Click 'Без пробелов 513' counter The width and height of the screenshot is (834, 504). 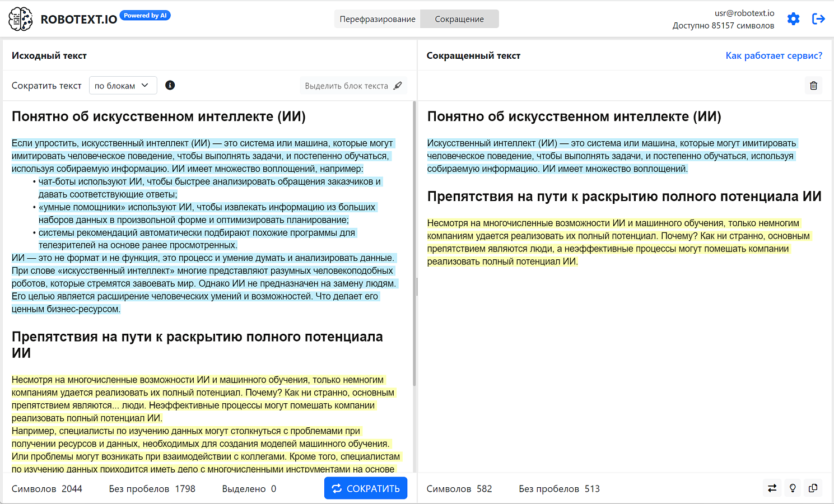[x=559, y=489]
